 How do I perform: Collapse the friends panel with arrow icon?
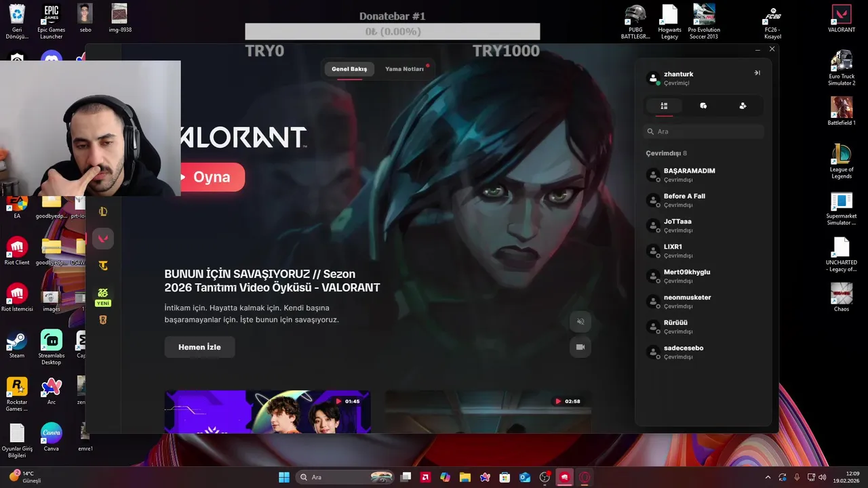tap(757, 73)
